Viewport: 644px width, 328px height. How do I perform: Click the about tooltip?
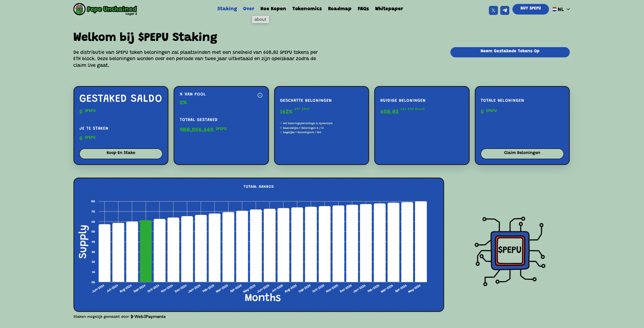click(260, 19)
